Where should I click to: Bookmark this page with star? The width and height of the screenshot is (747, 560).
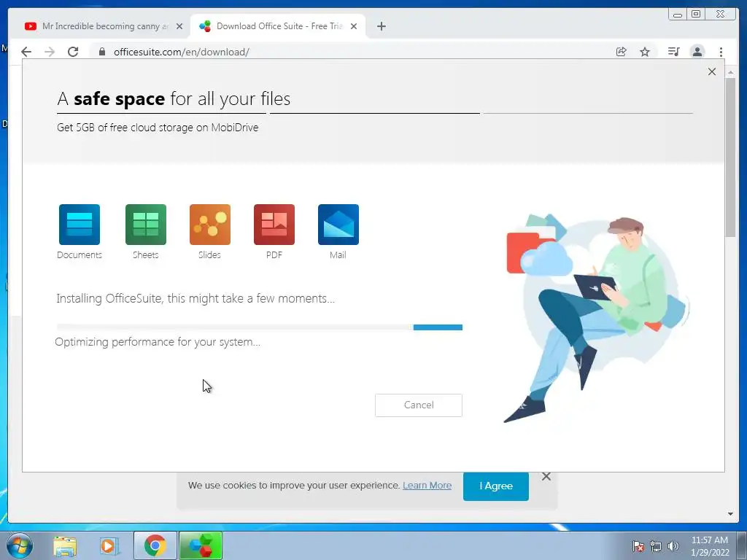point(645,52)
